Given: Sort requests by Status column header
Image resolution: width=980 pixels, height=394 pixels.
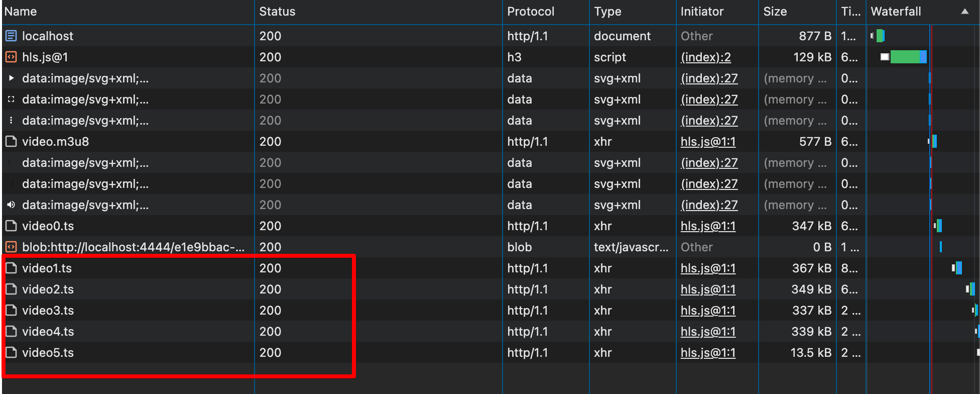Looking at the screenshot, I should (277, 12).
